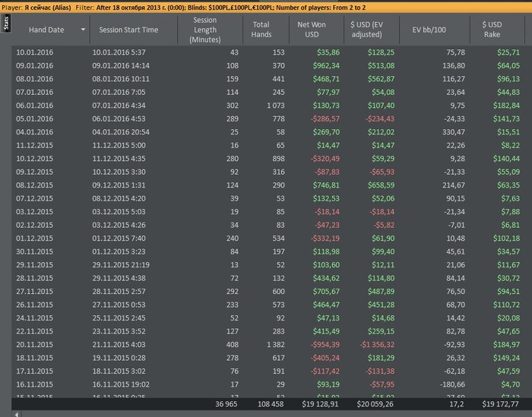The height and width of the screenshot is (417, 532).
Task: Click EV adjusted value -$65,93
Action: [x=382, y=172]
